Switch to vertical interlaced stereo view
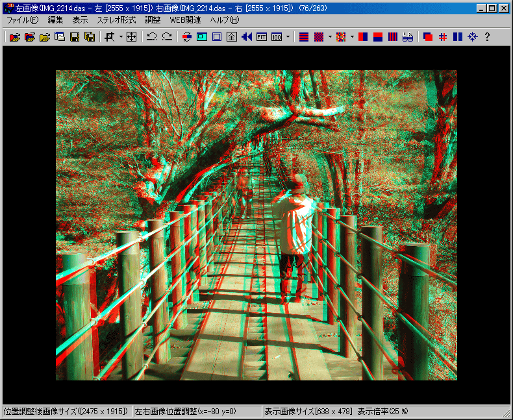The height and width of the screenshot is (420, 513). click(393, 37)
